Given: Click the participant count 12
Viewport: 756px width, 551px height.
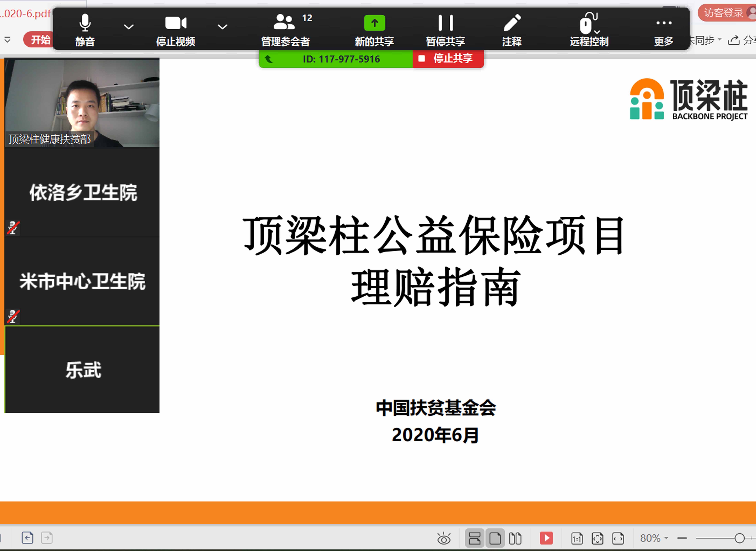Looking at the screenshot, I should click(x=307, y=18).
